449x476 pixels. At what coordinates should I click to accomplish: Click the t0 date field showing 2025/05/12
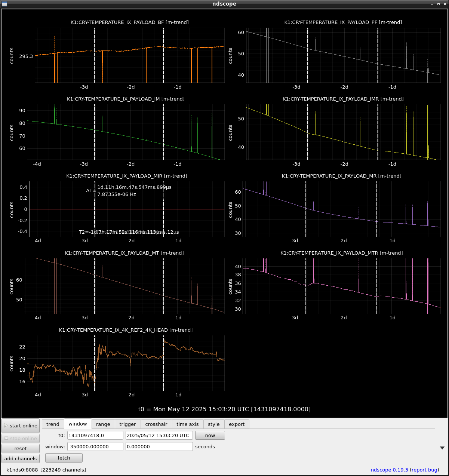[159, 435]
